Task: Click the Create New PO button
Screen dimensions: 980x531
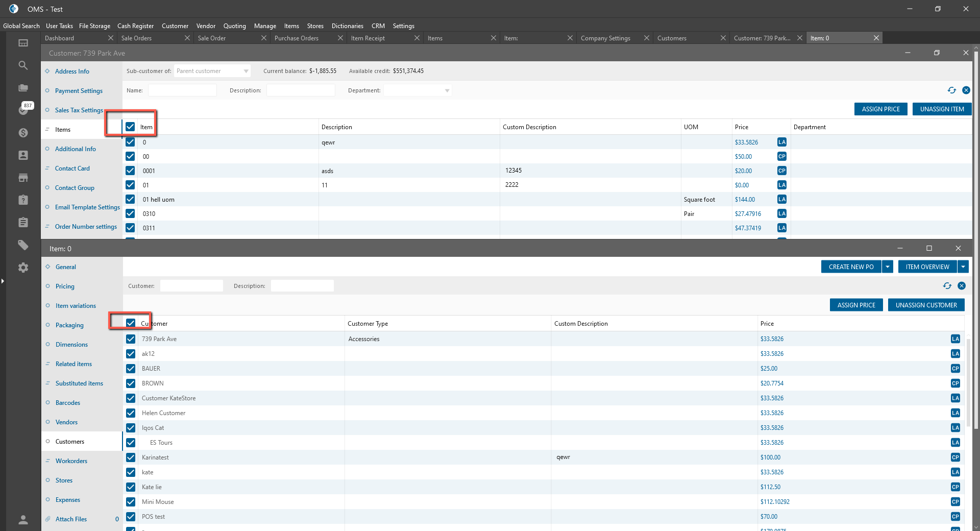Action: coord(851,267)
